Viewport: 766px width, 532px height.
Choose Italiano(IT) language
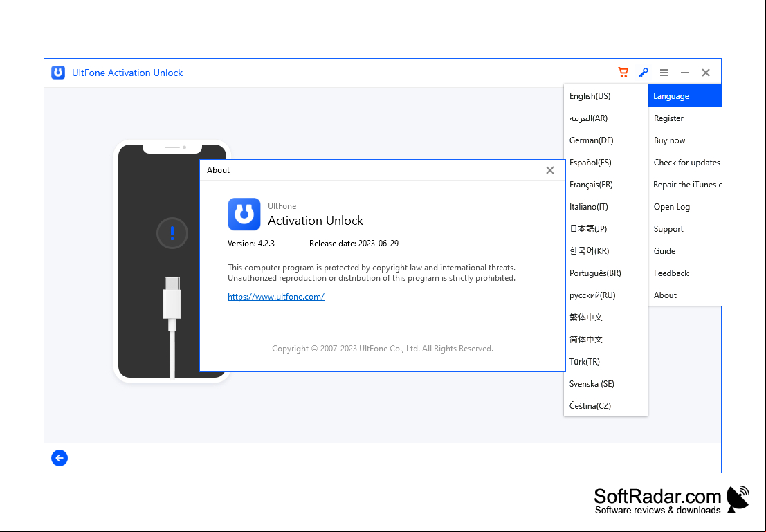[605, 207]
